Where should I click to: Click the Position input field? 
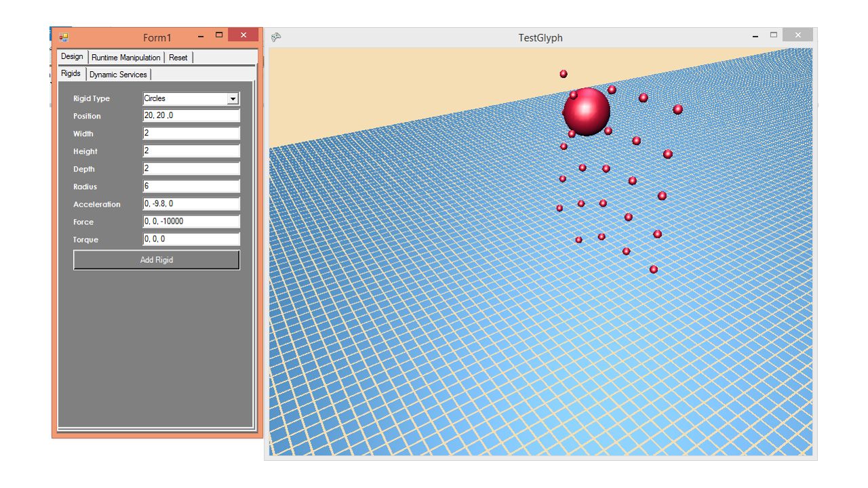point(191,115)
